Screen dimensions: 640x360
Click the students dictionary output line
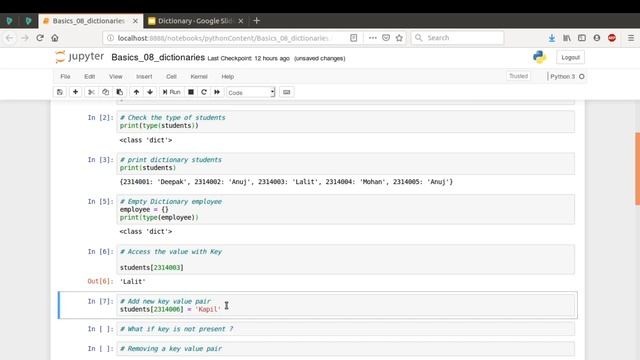point(286,182)
